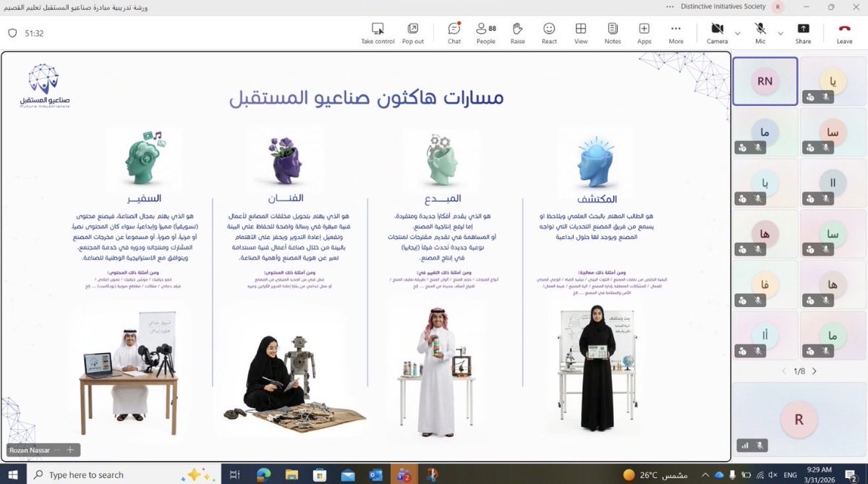Click the meeting timer 51:32
This screenshot has height=484, width=868.
click(34, 33)
